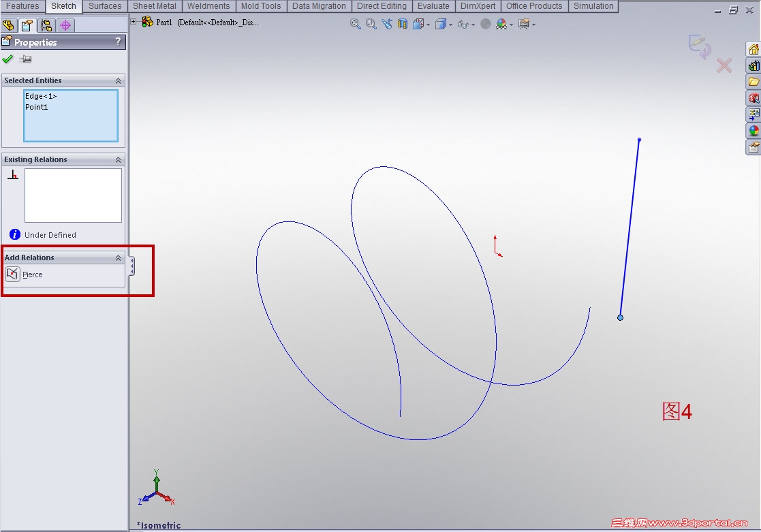This screenshot has height=532, width=761.
Task: Open the FeatureManager Design Tree tab icon
Action: pyautogui.click(x=9, y=25)
